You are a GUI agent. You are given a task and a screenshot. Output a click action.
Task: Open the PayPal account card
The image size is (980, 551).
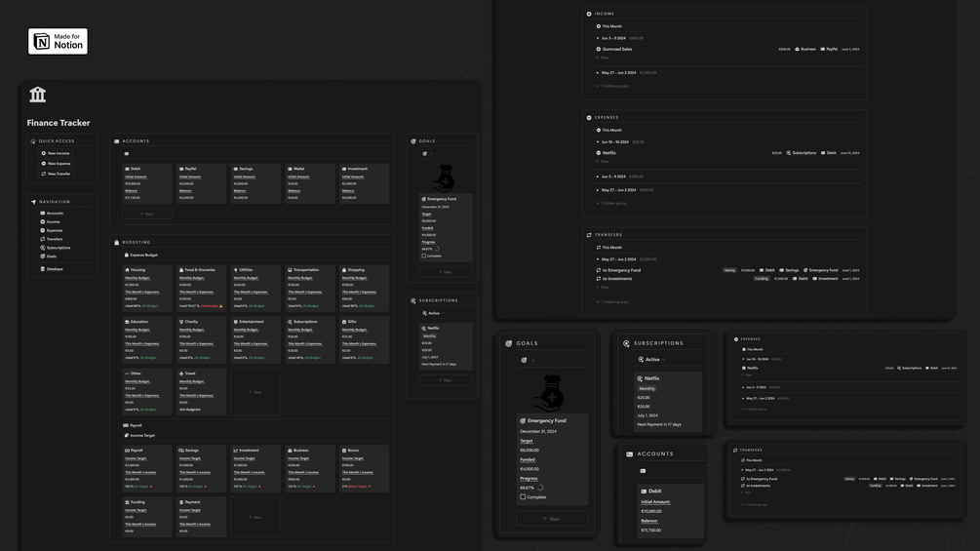pyautogui.click(x=201, y=183)
